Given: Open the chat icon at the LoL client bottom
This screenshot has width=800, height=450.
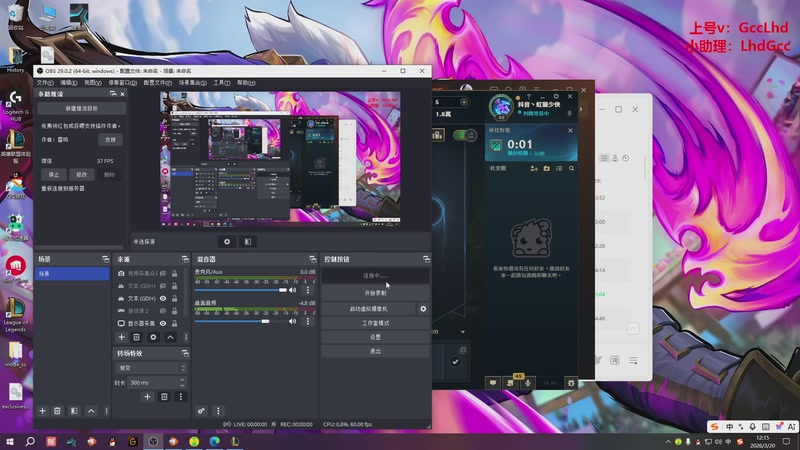Looking at the screenshot, I should [x=493, y=382].
